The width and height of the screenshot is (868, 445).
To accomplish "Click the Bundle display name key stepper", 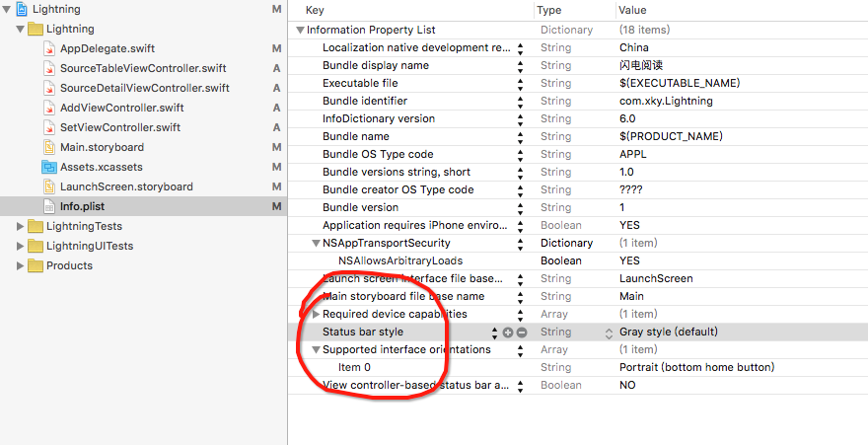I will coord(520,65).
